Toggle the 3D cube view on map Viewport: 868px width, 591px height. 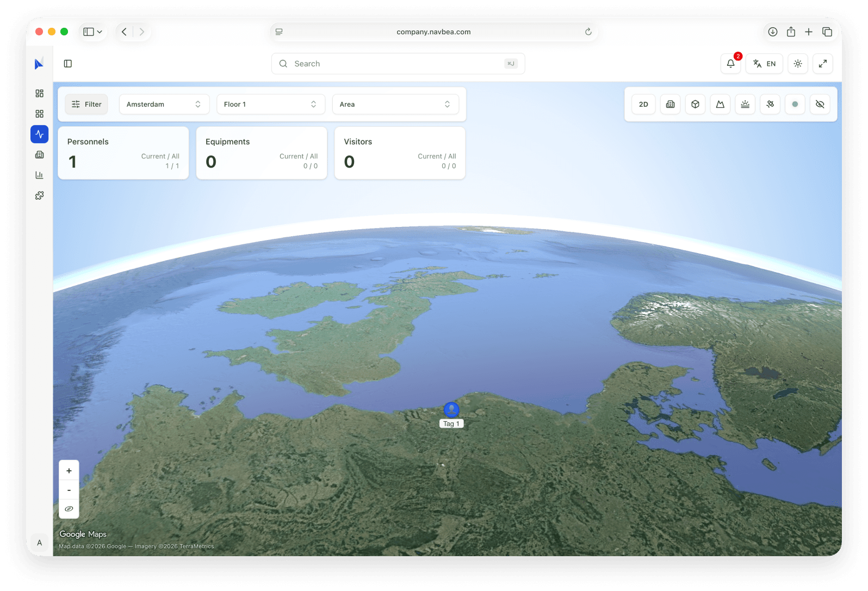pos(696,104)
